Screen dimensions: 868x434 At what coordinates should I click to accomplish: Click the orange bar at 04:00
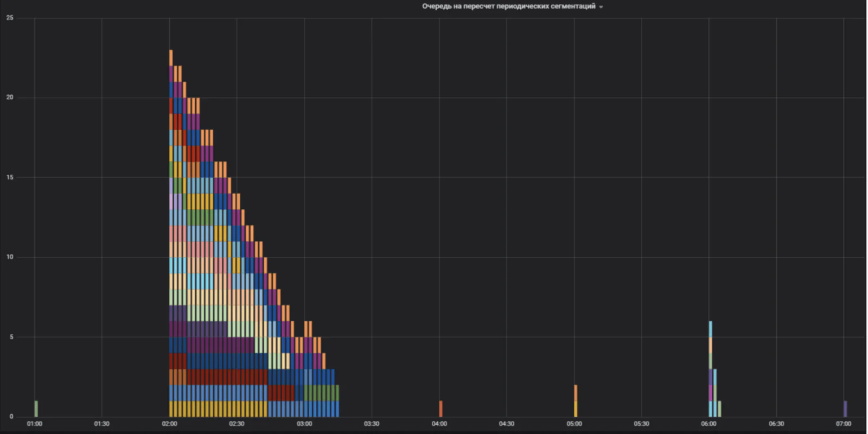[x=441, y=409]
